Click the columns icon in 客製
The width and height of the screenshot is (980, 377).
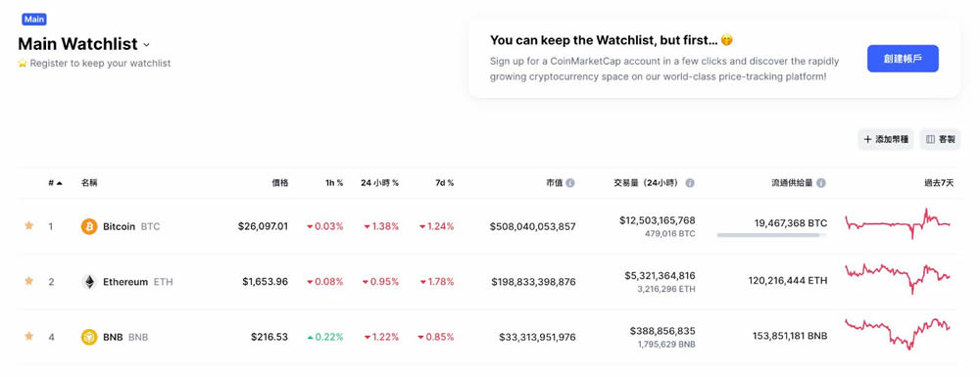point(930,140)
